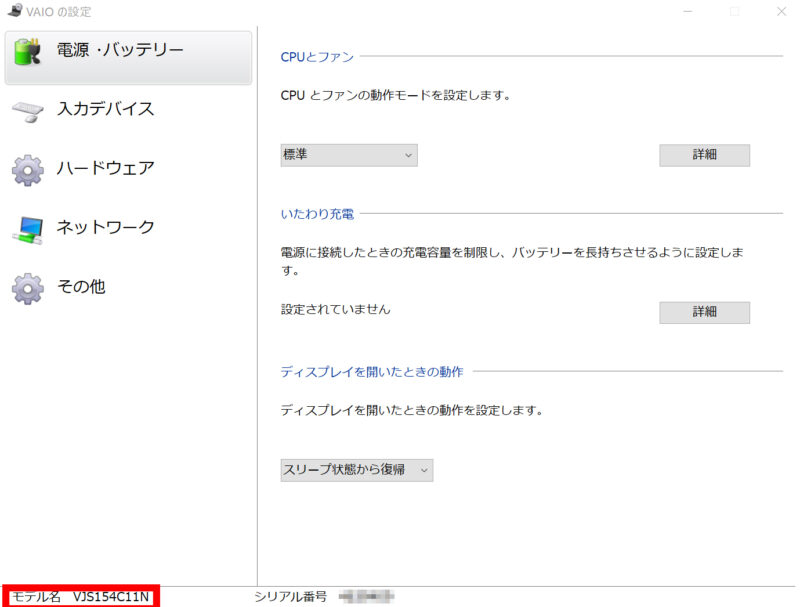Click the gear icon beside その他

coord(28,289)
